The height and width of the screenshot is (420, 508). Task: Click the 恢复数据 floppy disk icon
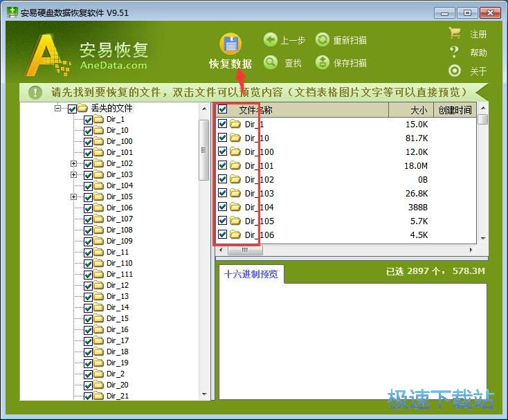coord(230,44)
